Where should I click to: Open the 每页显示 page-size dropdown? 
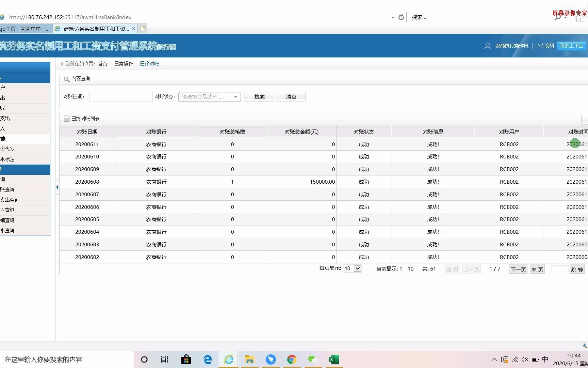point(352,269)
